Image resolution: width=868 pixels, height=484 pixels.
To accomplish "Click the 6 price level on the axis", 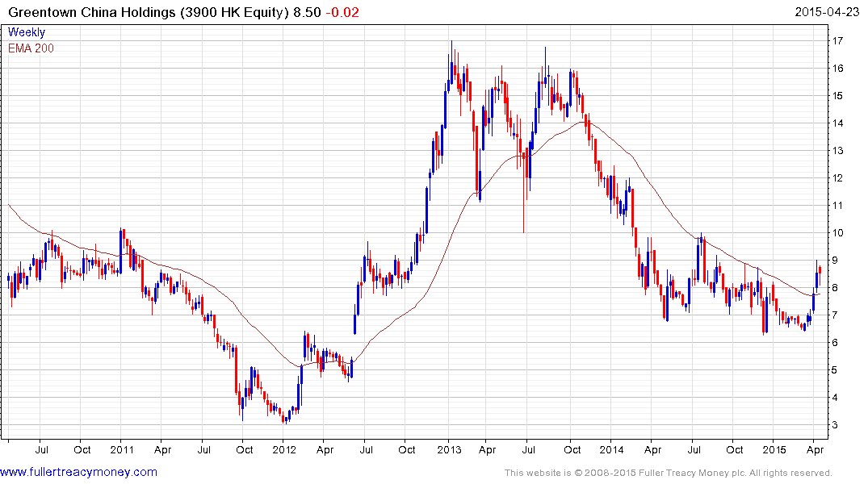I will coord(837,343).
